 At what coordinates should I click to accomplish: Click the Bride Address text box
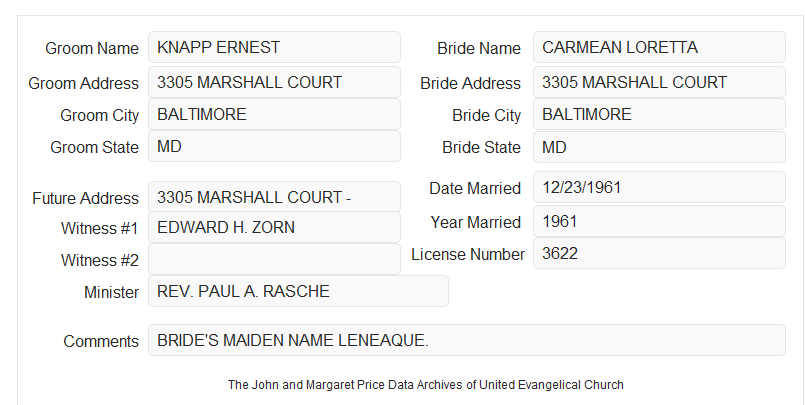pyautogui.click(x=659, y=82)
